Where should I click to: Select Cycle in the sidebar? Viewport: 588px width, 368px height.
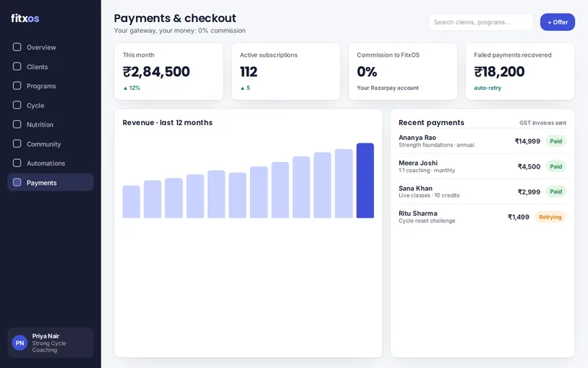click(50, 105)
